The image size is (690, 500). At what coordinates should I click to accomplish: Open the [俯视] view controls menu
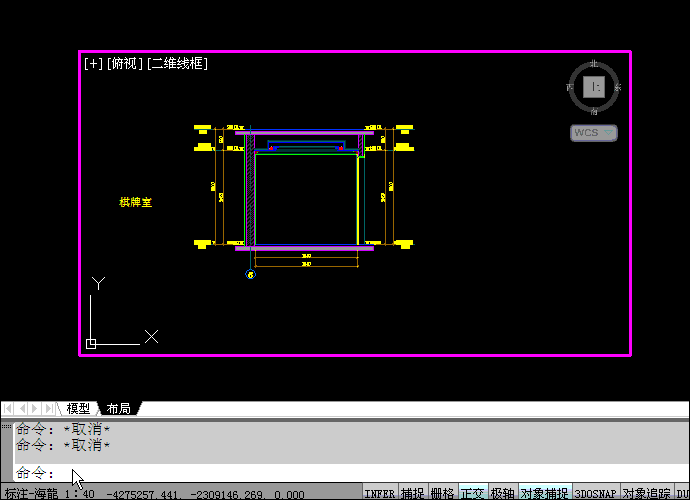[124, 63]
